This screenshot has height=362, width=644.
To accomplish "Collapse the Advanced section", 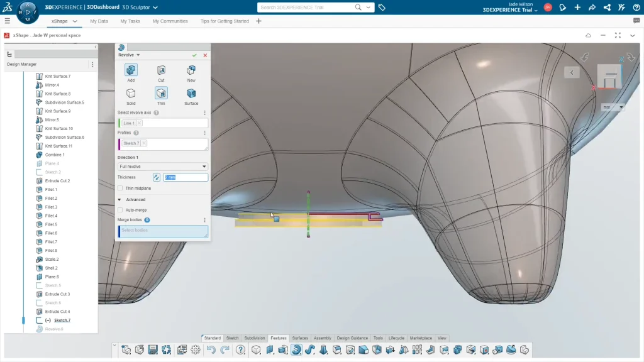I will click(120, 200).
